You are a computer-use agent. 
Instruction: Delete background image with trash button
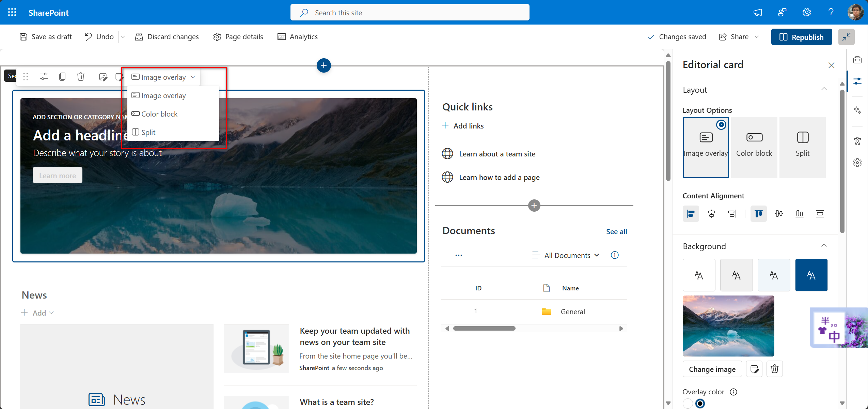click(x=774, y=369)
